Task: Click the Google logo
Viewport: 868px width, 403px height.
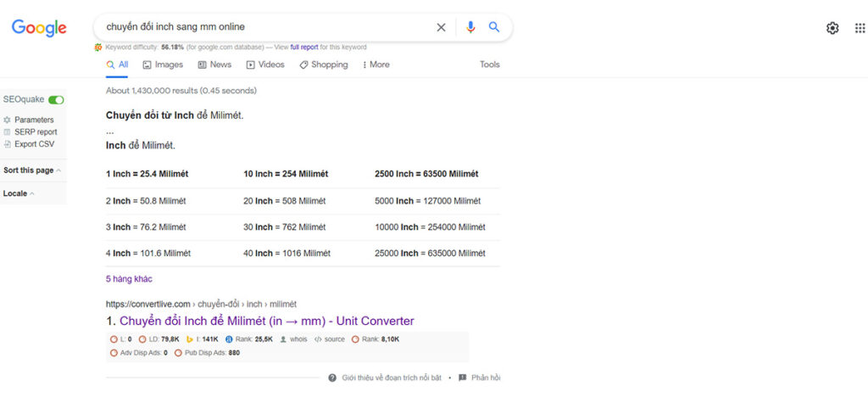Action: pyautogui.click(x=39, y=28)
